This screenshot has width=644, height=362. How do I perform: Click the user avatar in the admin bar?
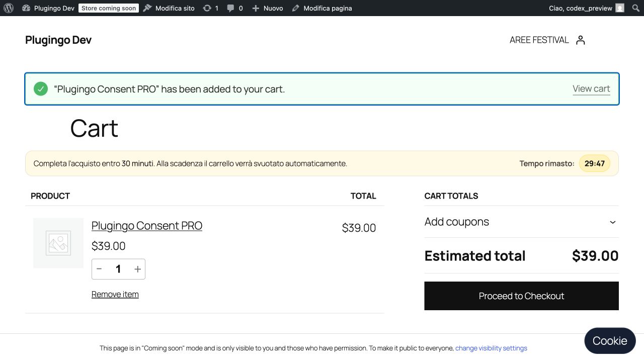(x=620, y=8)
